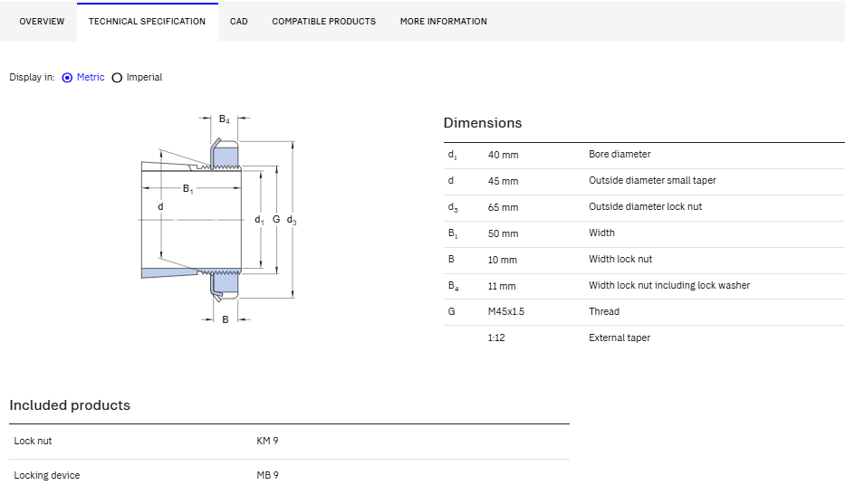Screen dimensions: 845x504
Task: Select the Imperial radio button
Action: 117,78
